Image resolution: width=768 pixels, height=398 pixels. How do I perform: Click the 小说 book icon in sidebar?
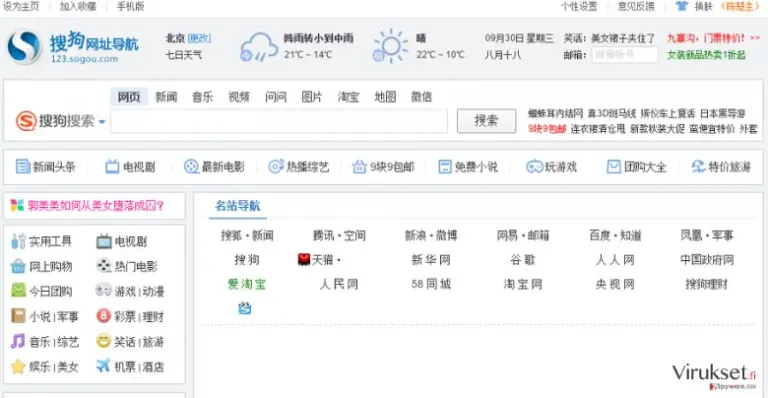coord(18,316)
